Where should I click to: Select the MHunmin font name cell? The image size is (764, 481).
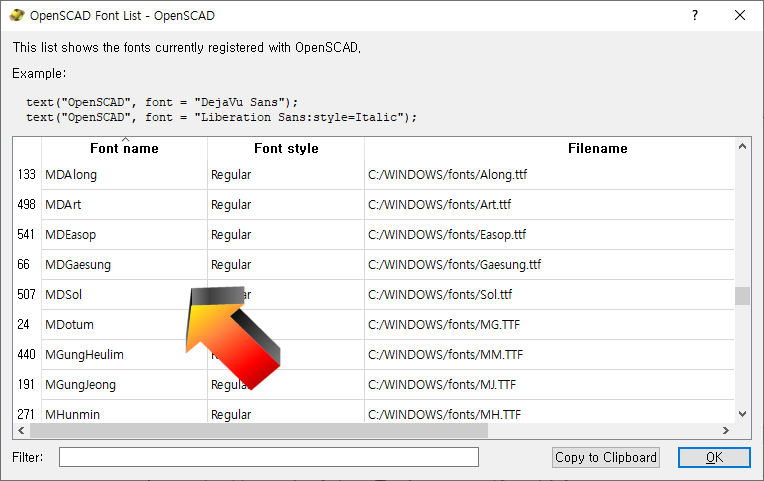pyautogui.click(x=124, y=412)
